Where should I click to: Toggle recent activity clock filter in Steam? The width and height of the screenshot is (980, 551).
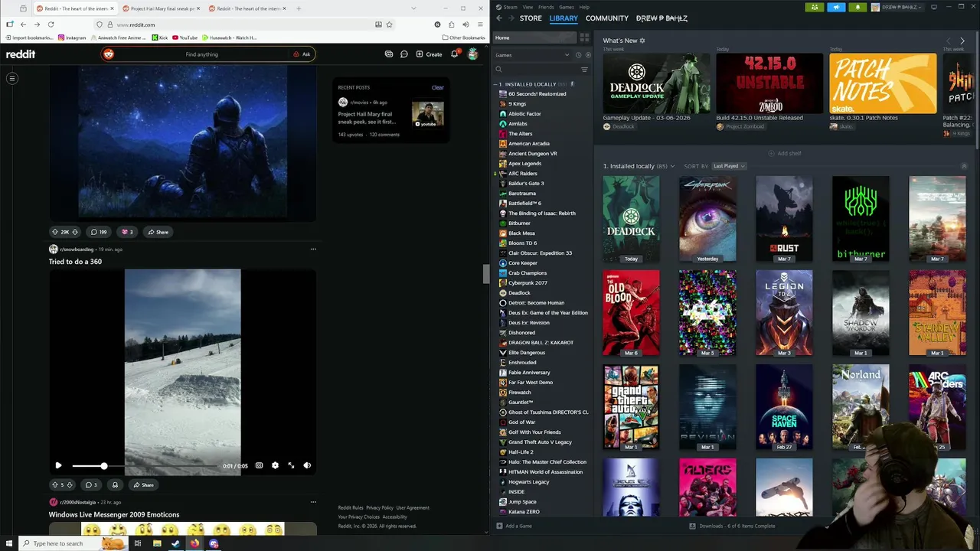579,55
